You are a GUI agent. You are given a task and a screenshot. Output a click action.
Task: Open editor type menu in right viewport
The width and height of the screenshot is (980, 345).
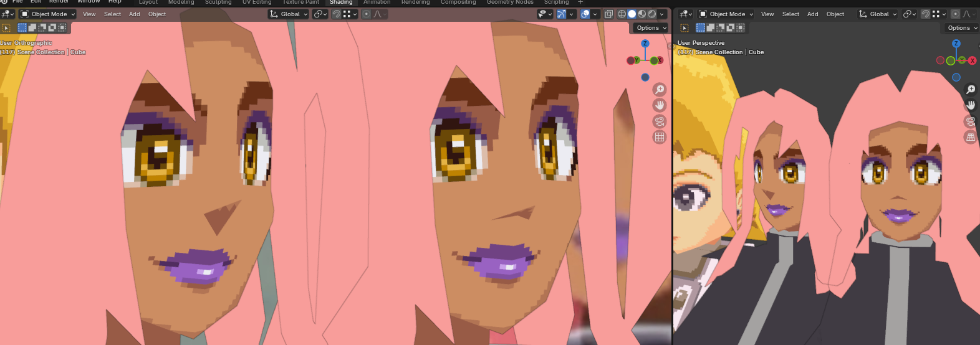[685, 14]
